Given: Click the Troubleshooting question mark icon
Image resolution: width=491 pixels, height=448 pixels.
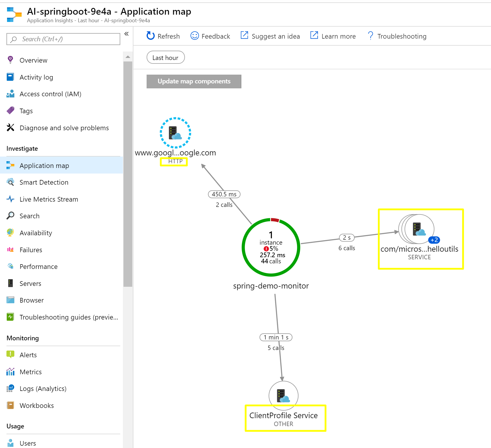Looking at the screenshot, I should point(370,36).
